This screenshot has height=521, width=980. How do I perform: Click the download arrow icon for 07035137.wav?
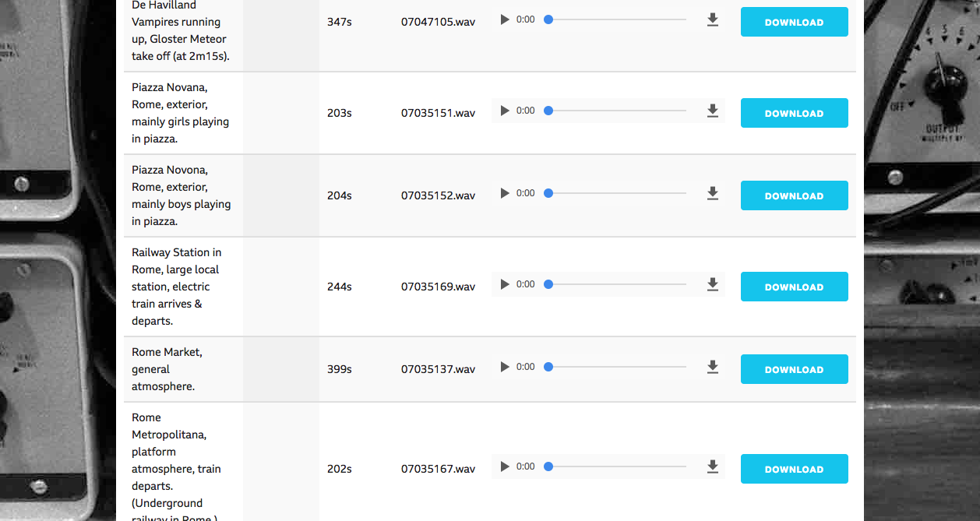[x=712, y=367]
